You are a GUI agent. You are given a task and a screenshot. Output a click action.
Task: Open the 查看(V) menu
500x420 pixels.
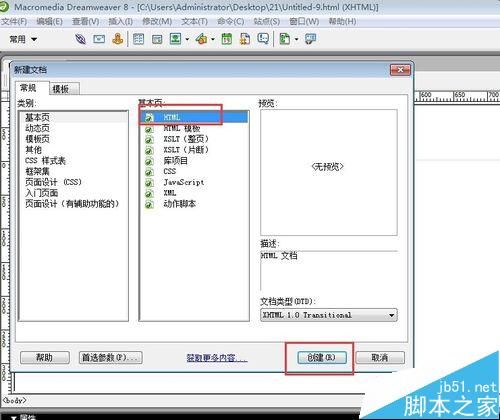tap(86, 22)
